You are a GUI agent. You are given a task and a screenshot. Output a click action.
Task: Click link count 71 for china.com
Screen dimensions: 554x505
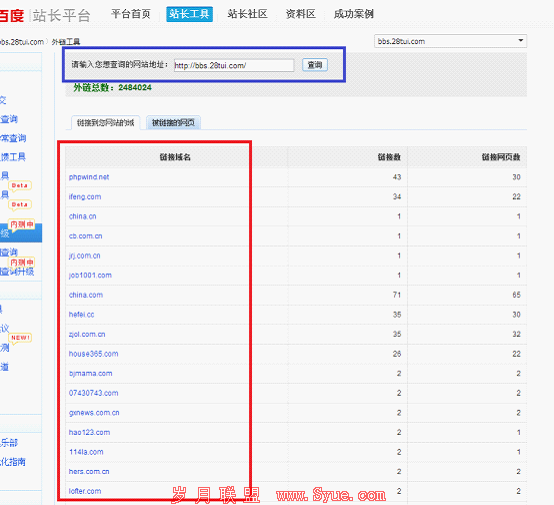coord(397,295)
